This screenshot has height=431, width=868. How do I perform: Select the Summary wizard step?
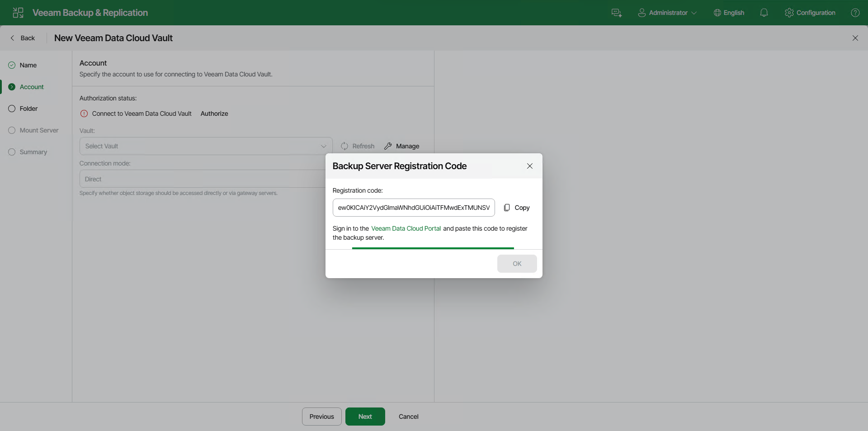click(33, 152)
